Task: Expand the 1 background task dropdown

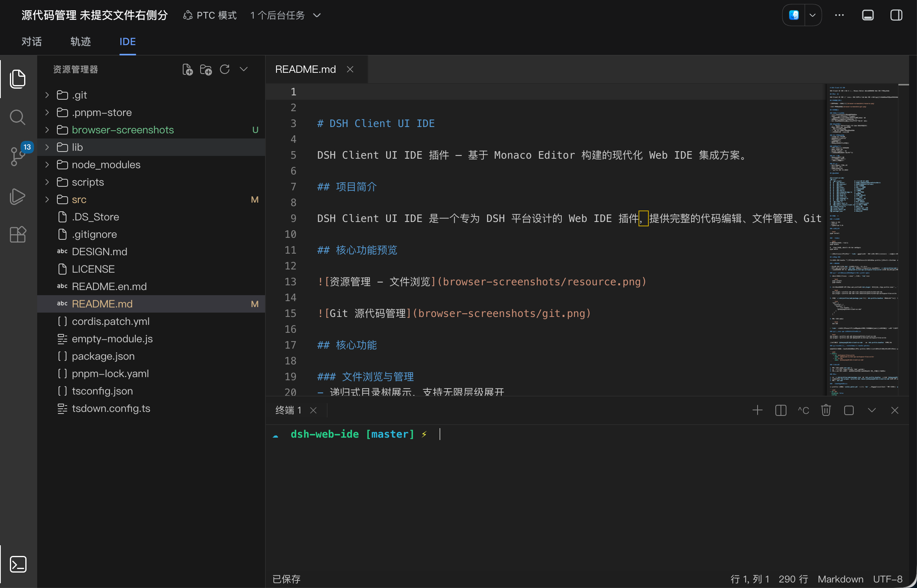Action: tap(286, 15)
